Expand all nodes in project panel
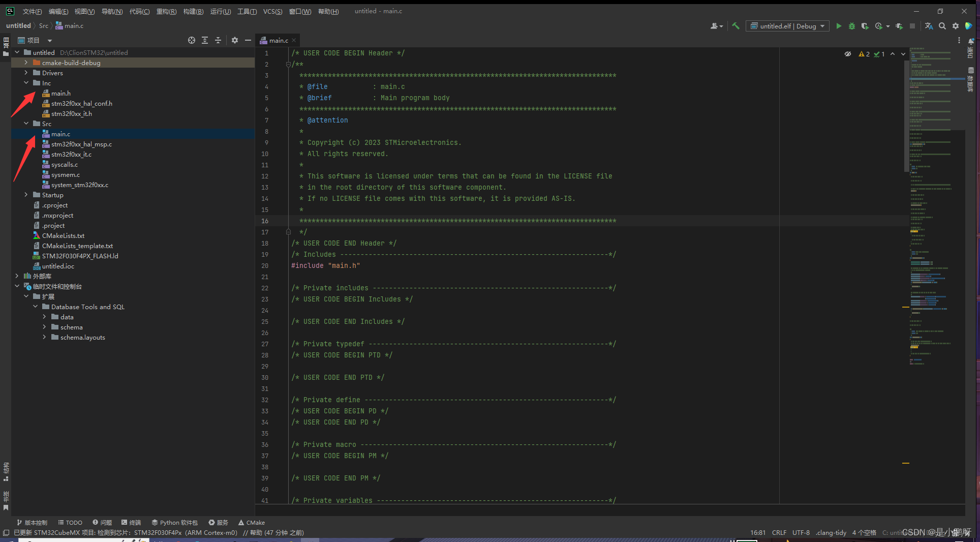The height and width of the screenshot is (542, 980). (x=205, y=40)
